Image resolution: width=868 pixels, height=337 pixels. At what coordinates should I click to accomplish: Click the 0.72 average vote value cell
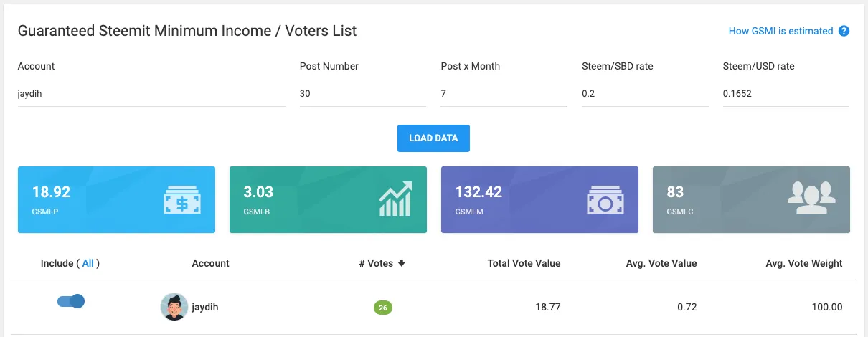click(x=687, y=308)
